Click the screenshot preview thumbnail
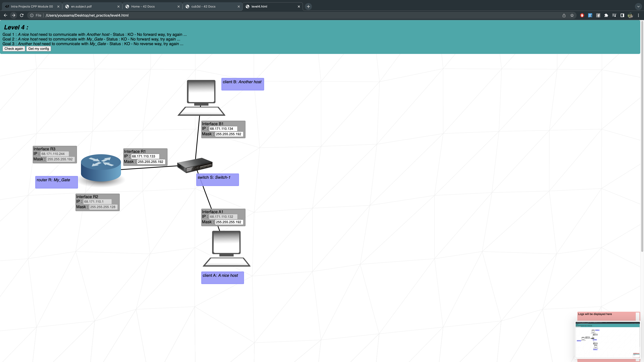This screenshot has width=644, height=362. (608, 340)
